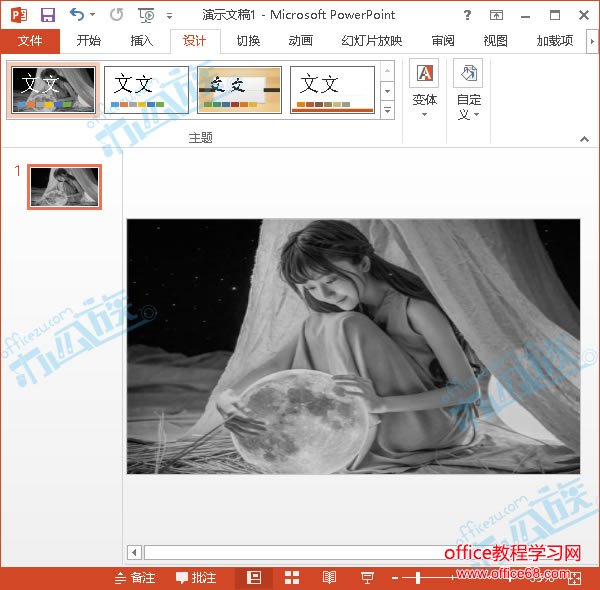Toggle the 批注 comments pane
Viewport: 600px width, 590px height.
coord(196,578)
